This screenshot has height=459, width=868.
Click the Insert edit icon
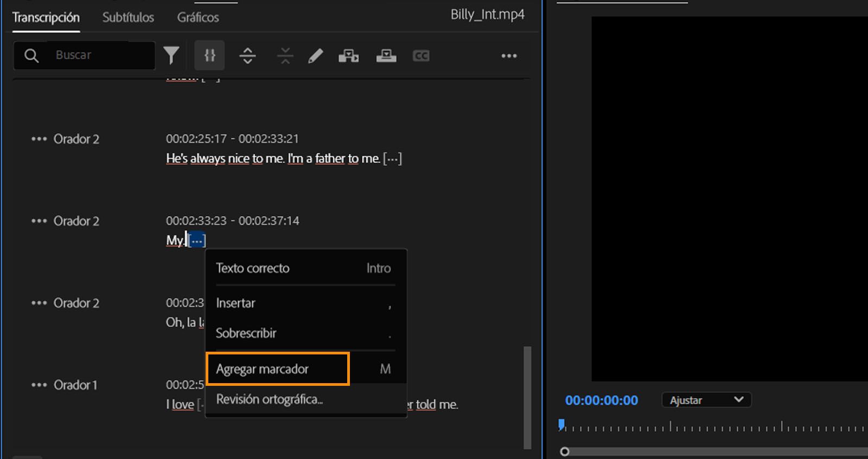click(349, 55)
